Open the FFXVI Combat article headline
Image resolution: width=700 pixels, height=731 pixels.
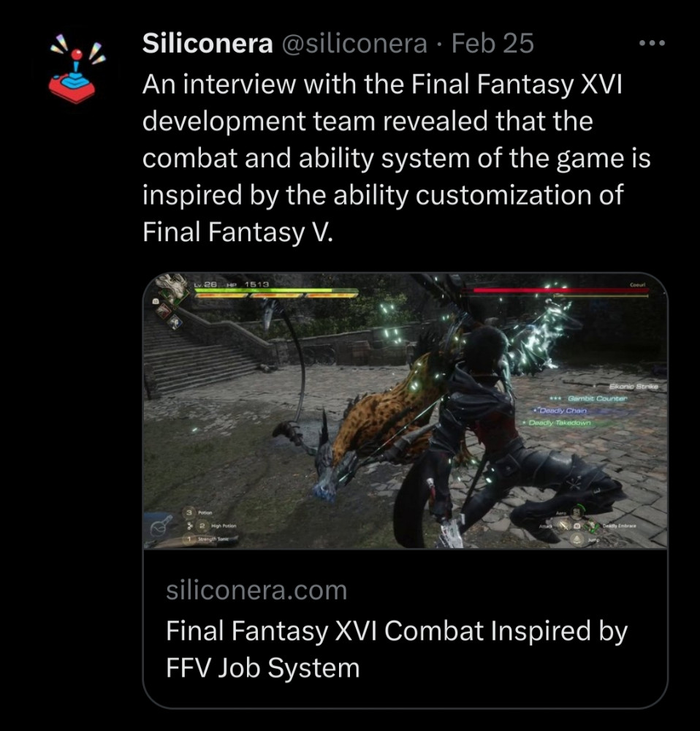397,649
